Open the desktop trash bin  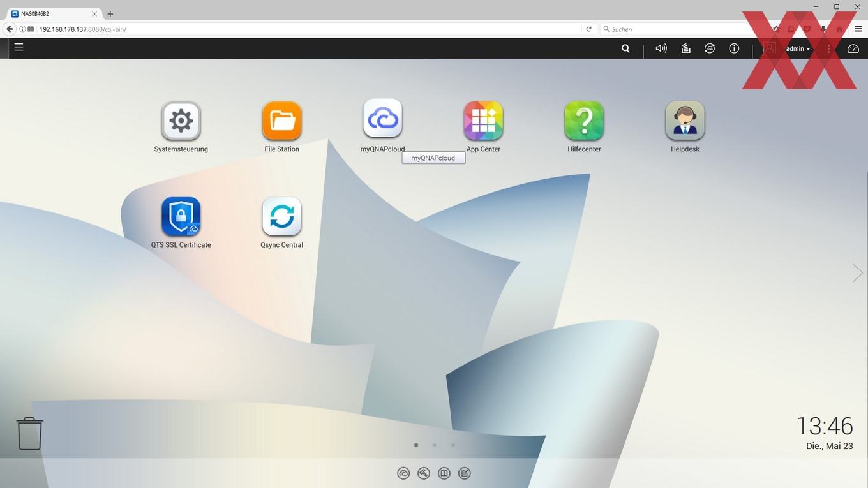(29, 434)
